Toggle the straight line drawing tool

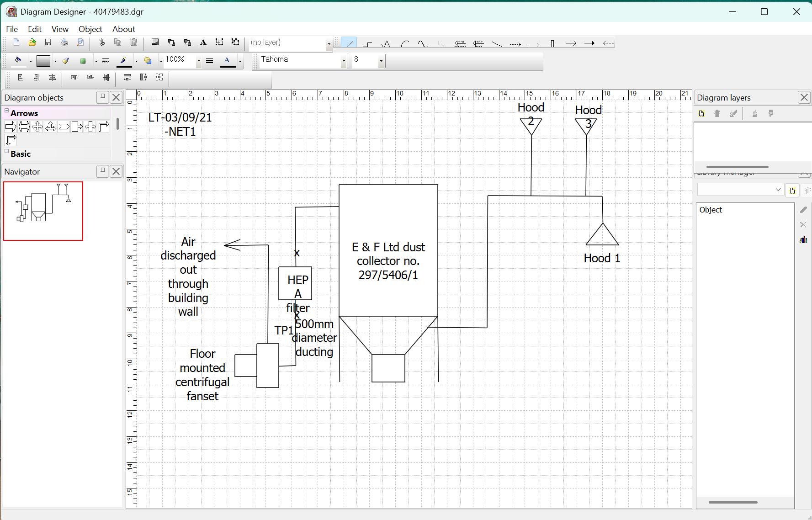[x=349, y=43]
